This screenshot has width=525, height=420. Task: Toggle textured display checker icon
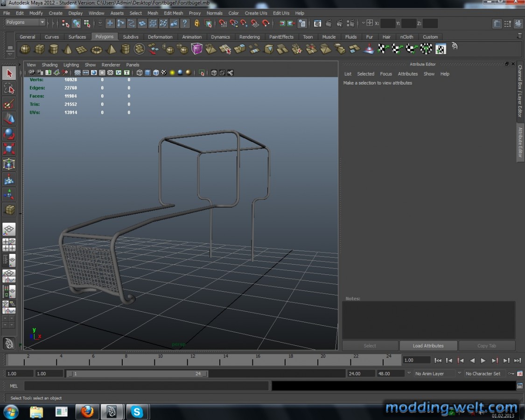pyautogui.click(x=164, y=73)
